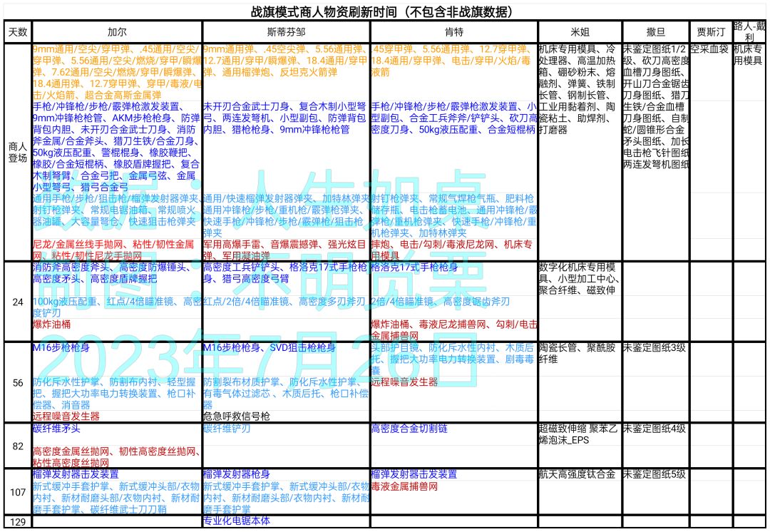
Task: Click 高密度金属丝抛网 line in 加尔 column
Action: 116,451
